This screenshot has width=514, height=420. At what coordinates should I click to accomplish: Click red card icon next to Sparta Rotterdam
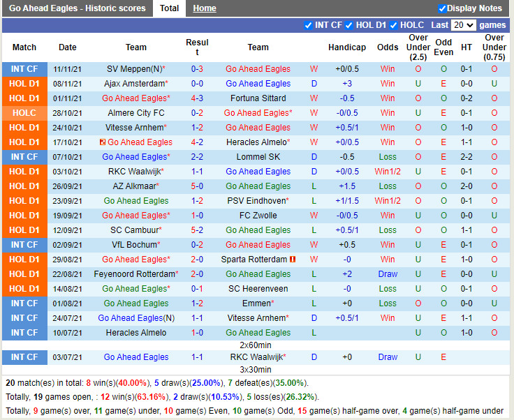coord(293,260)
